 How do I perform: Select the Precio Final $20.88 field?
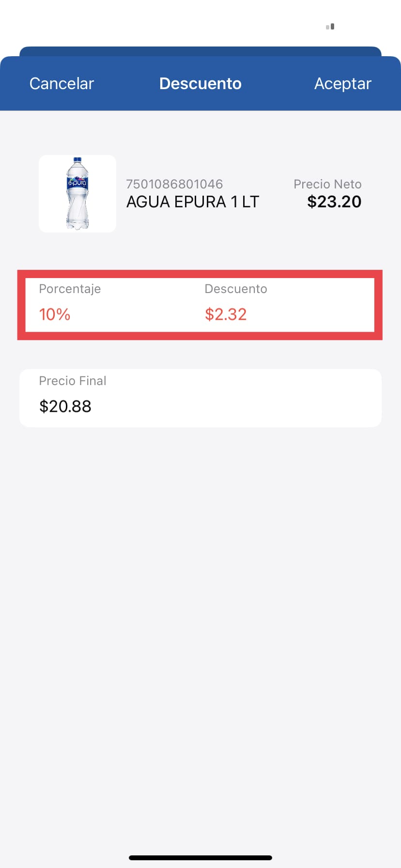[200, 398]
